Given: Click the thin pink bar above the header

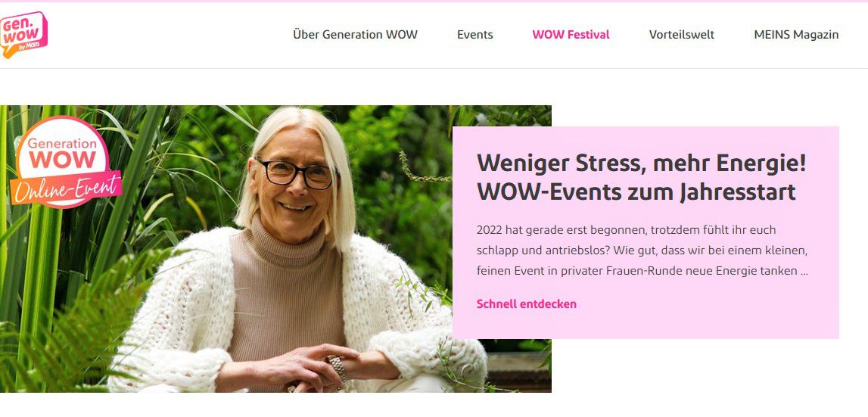Looking at the screenshot, I should pos(434,1).
